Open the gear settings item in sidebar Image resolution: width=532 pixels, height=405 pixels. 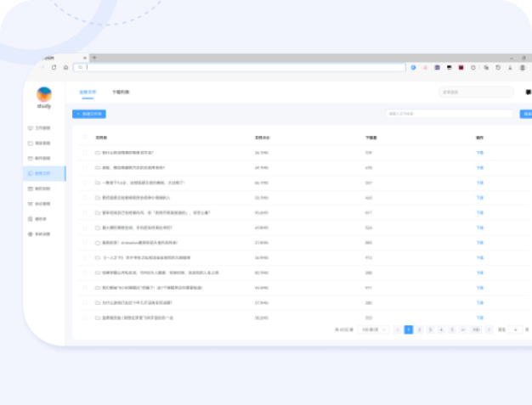tap(31, 233)
